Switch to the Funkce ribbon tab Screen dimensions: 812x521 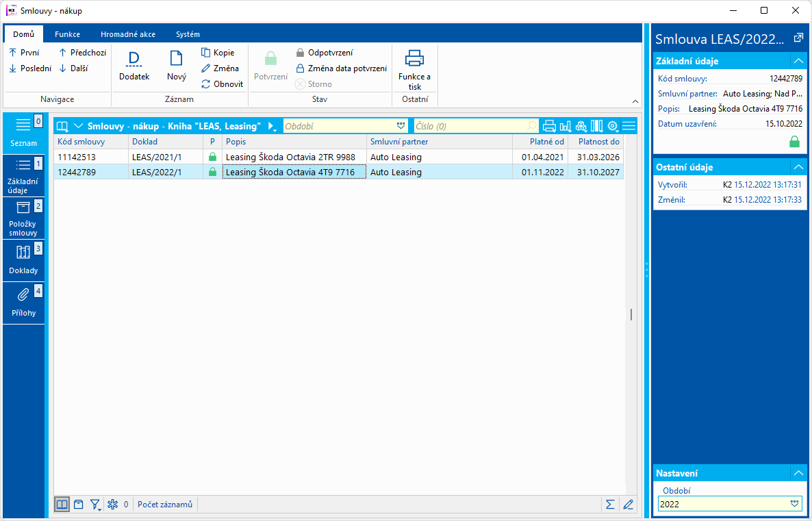pos(67,34)
